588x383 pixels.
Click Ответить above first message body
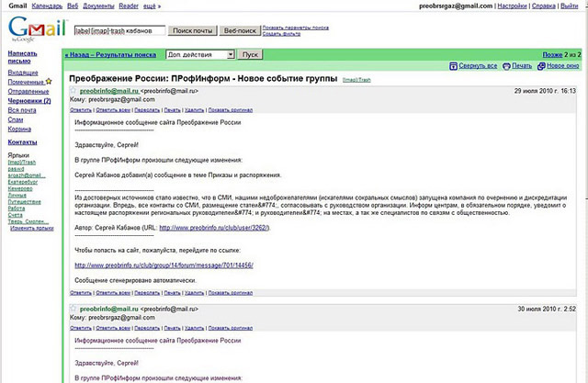coord(81,110)
